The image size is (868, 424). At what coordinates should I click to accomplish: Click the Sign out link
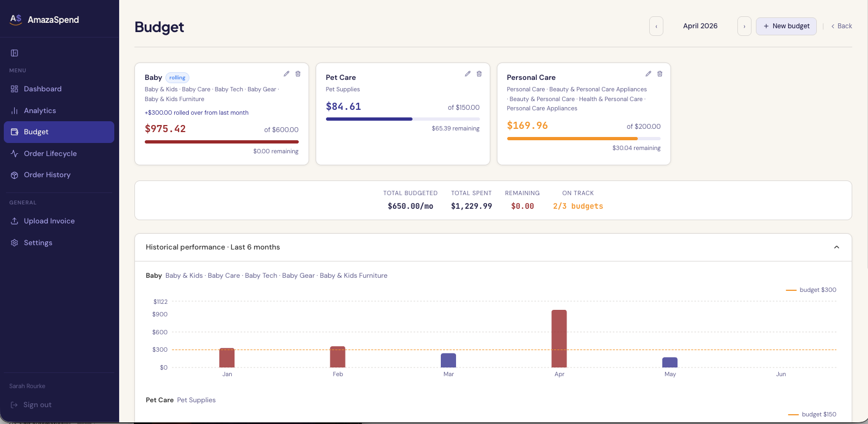coord(31,405)
